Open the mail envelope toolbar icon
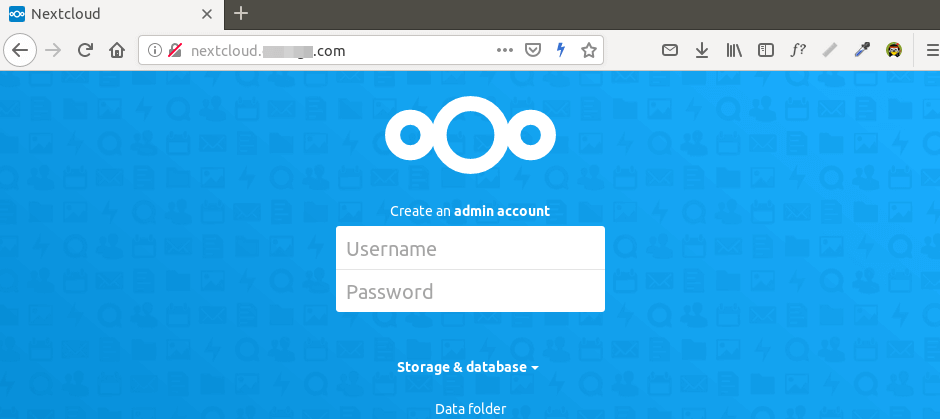Image resolution: width=940 pixels, height=419 pixels. coord(670,50)
